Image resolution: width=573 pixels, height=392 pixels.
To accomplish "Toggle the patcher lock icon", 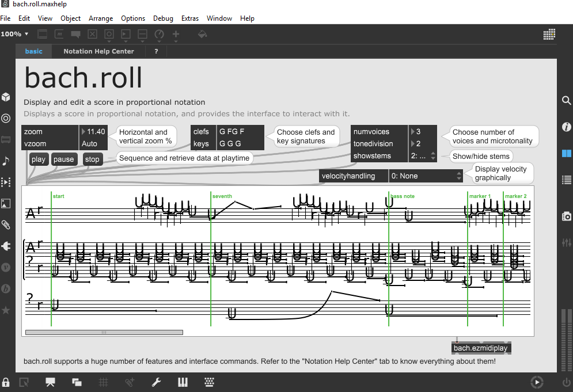I will 6,382.
